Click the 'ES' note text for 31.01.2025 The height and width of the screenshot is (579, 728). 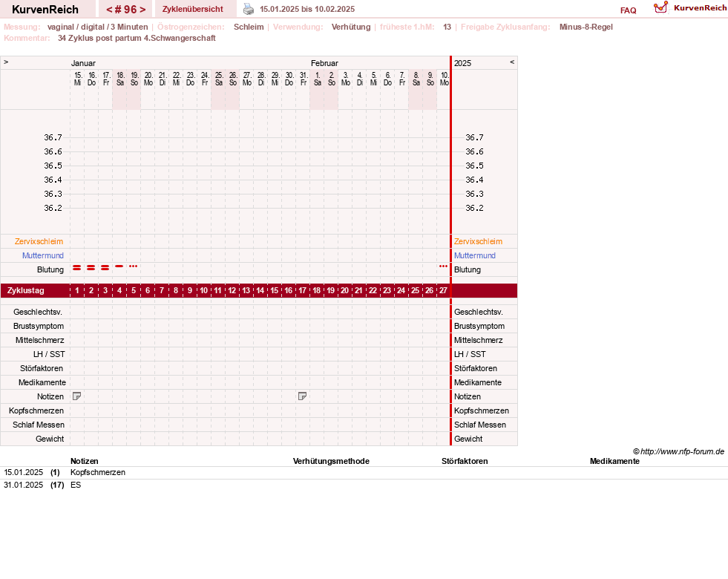[76, 485]
